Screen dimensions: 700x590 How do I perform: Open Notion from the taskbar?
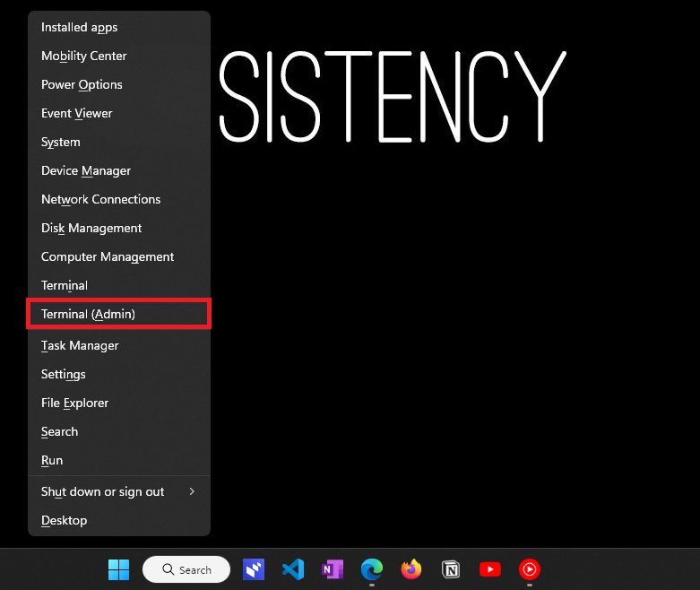[451, 570]
